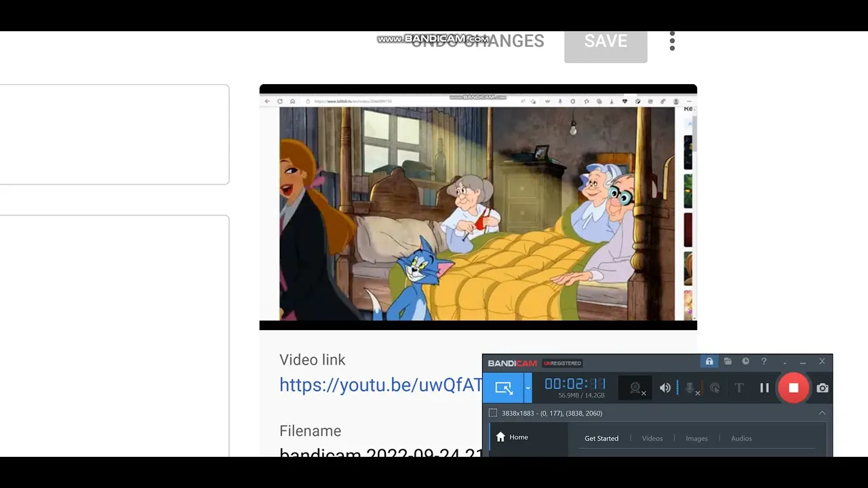Toggle mouse click effects icon
The image size is (868, 488).
[x=715, y=388]
